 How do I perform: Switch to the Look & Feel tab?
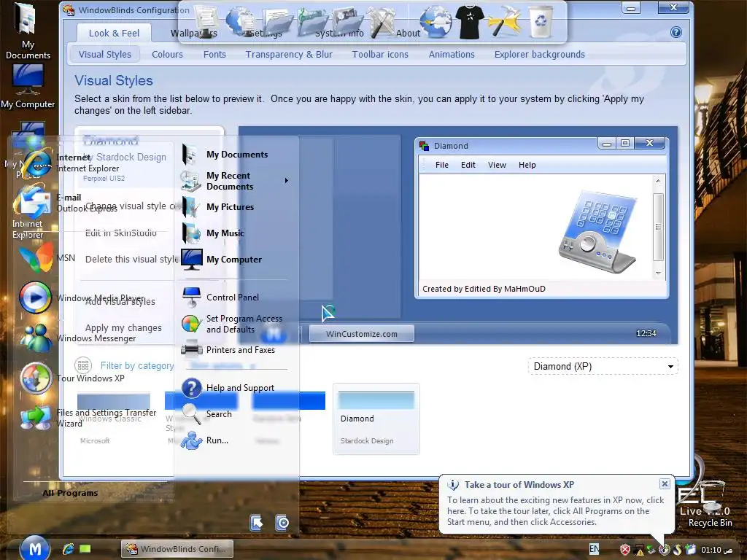point(114,33)
